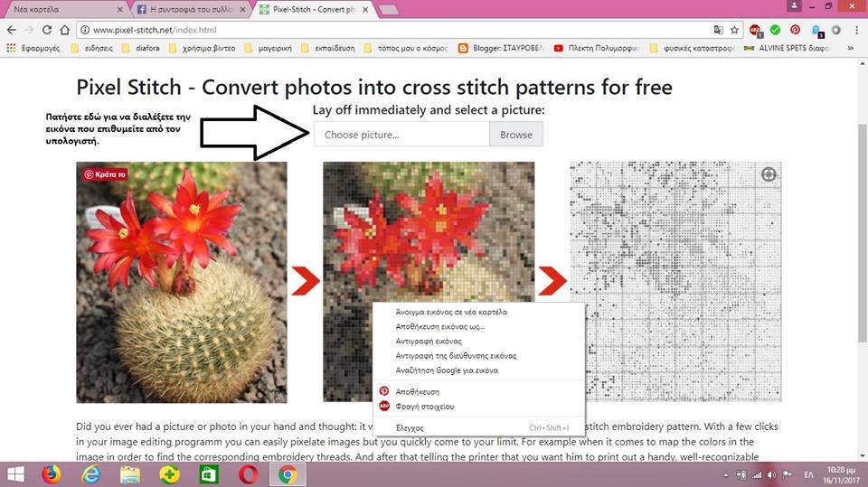Open the green checkmark extension
Screen dimensions: 868x487
(x=775, y=30)
